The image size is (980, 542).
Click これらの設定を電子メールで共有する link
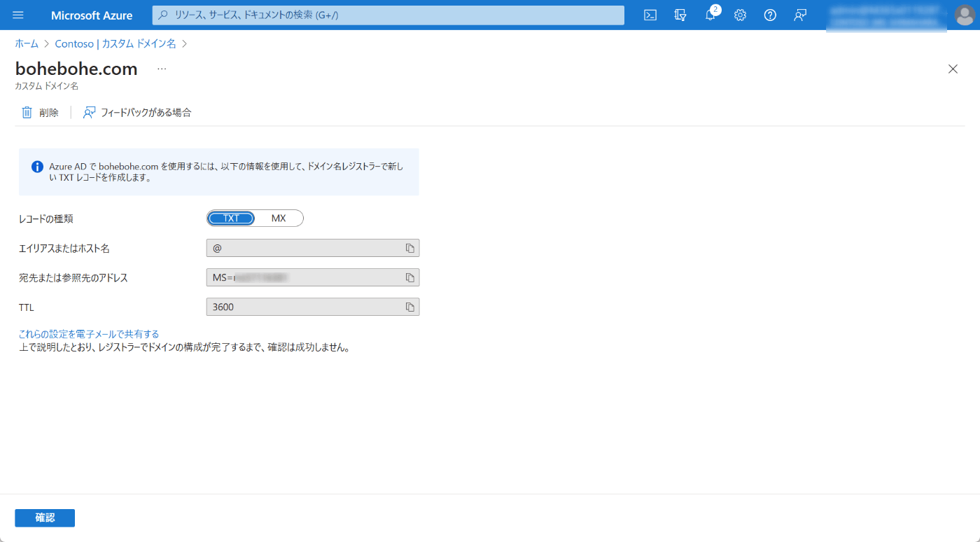point(89,334)
